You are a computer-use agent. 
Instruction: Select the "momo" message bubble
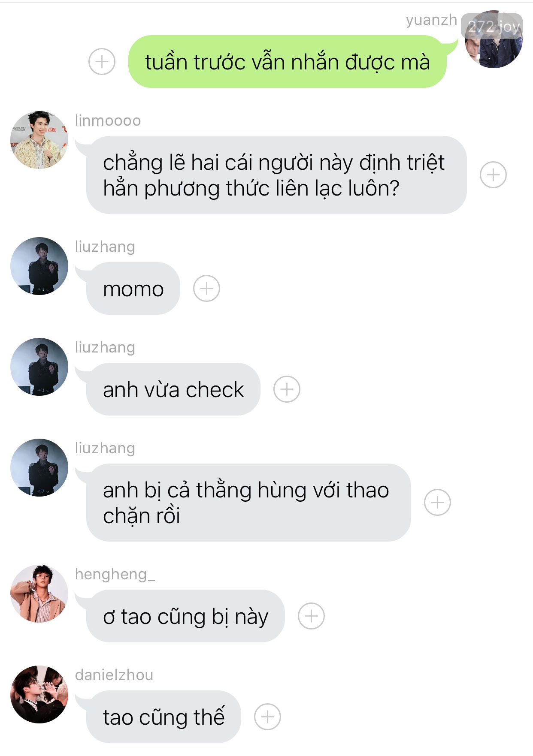click(133, 288)
